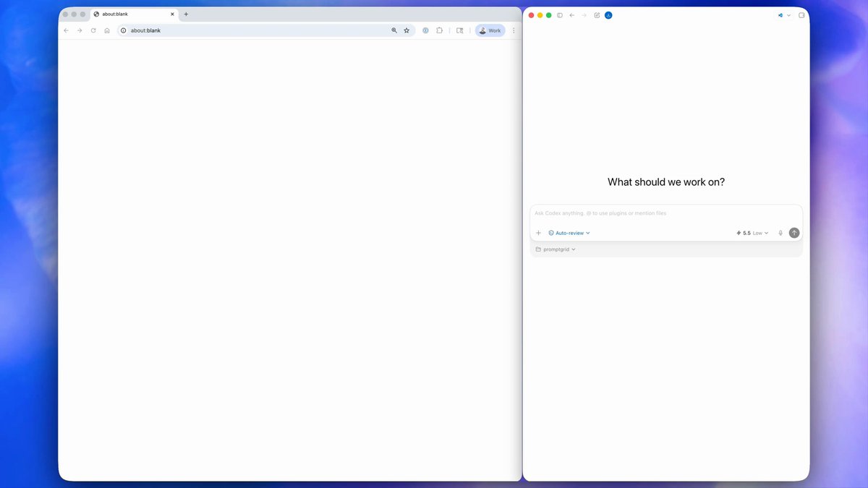
Task: Open the promptgrid folder dropdown
Action: tap(556, 249)
